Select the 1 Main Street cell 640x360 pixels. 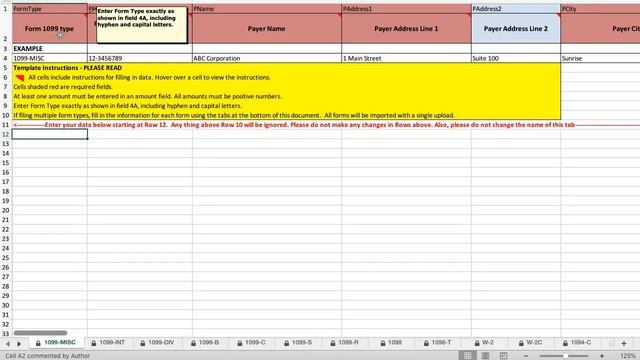coord(406,58)
